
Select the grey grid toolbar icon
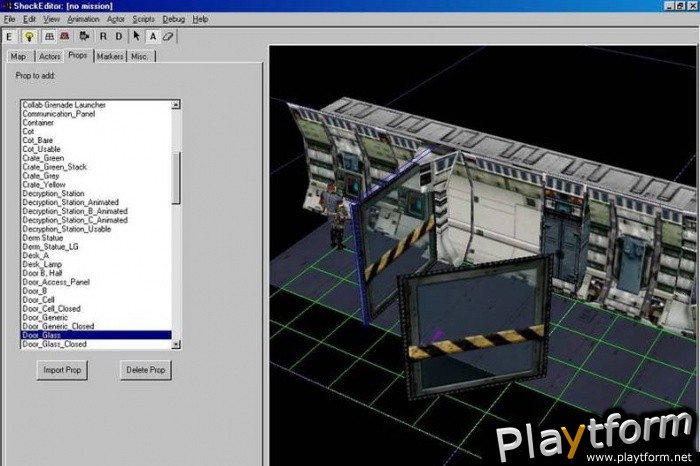(50, 37)
